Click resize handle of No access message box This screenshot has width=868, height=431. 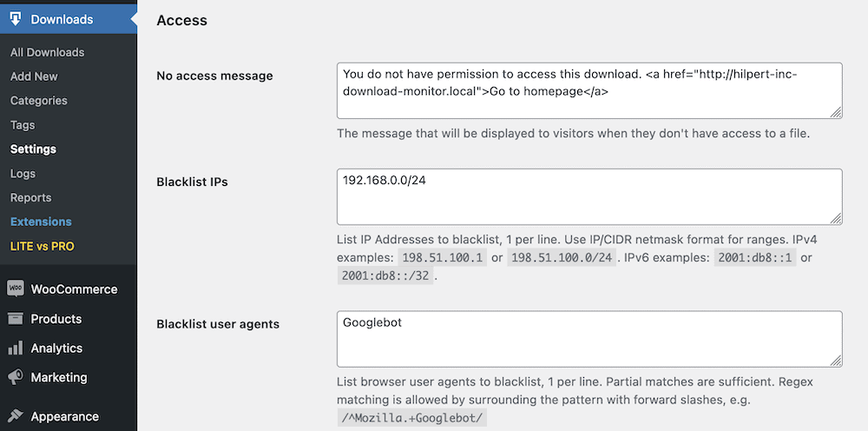click(x=836, y=112)
